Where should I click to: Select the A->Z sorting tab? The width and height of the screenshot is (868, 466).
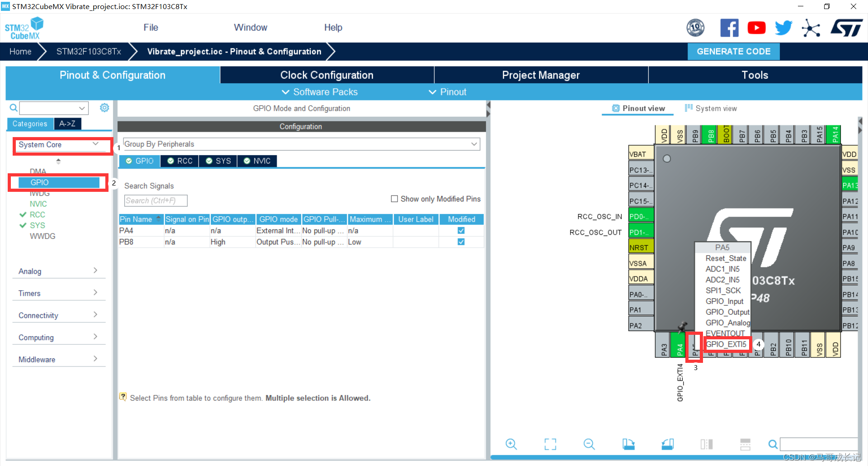[x=67, y=124]
